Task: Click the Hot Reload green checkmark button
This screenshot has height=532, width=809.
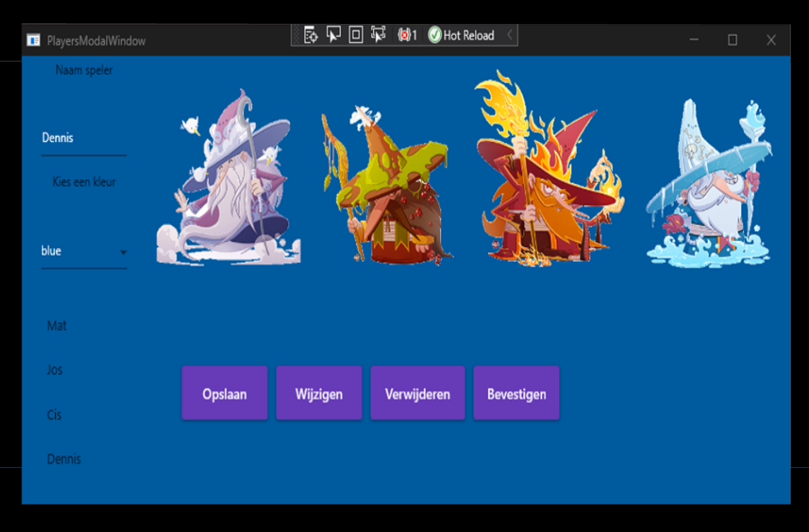Action: [461, 35]
